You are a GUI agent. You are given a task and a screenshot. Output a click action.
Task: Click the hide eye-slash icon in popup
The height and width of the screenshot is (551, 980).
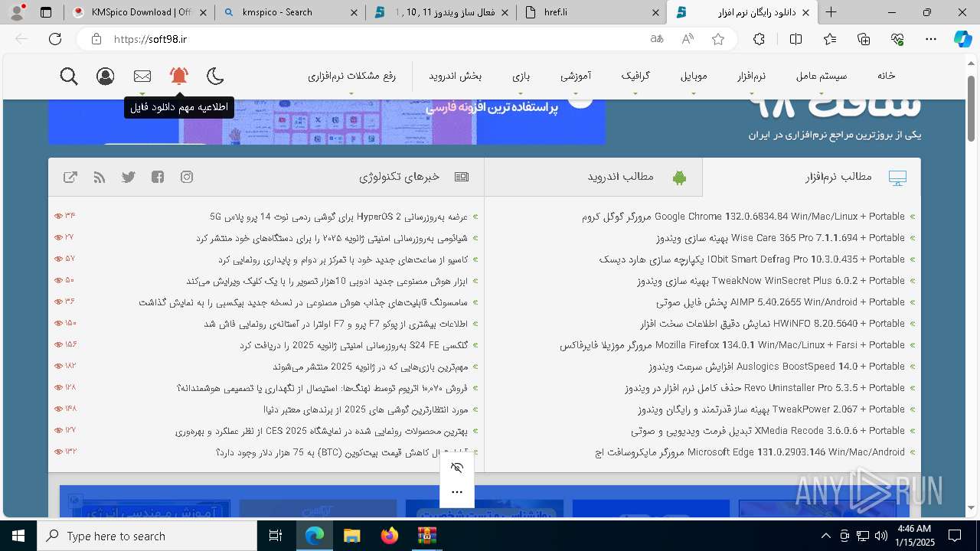457,468
